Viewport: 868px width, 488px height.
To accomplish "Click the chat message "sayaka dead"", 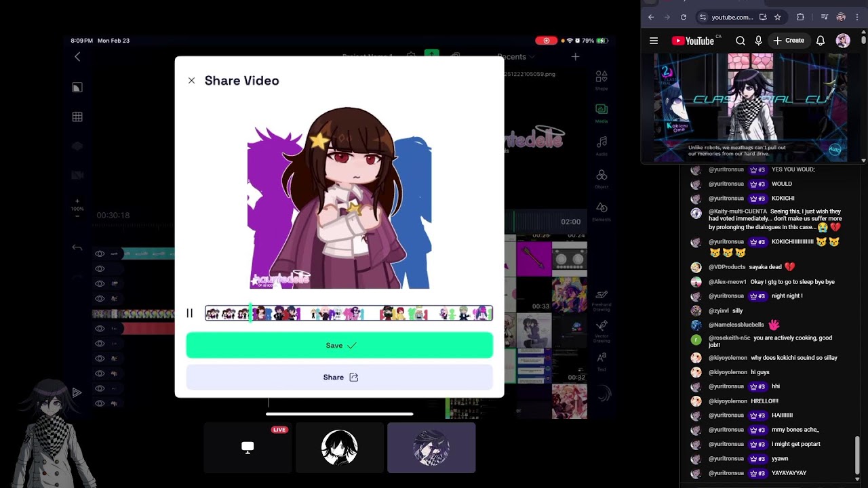I will click(x=766, y=267).
